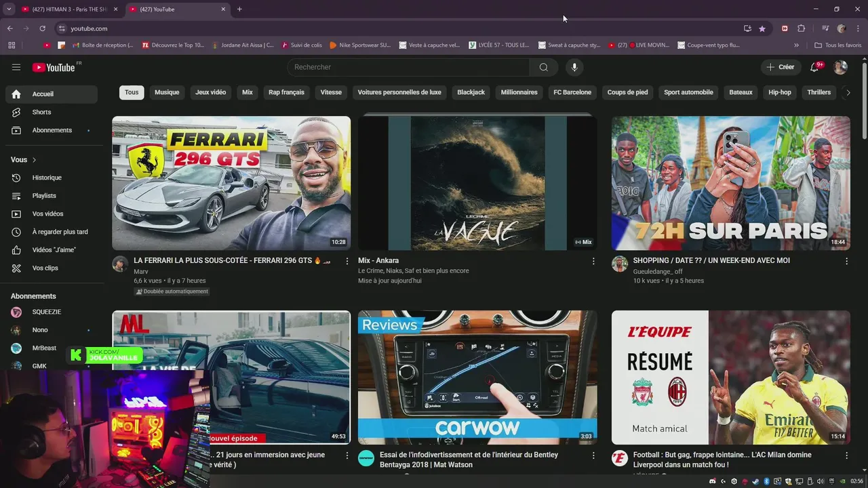868x488 pixels.
Task: Open Mix - Ankara title link
Action: pos(378,260)
